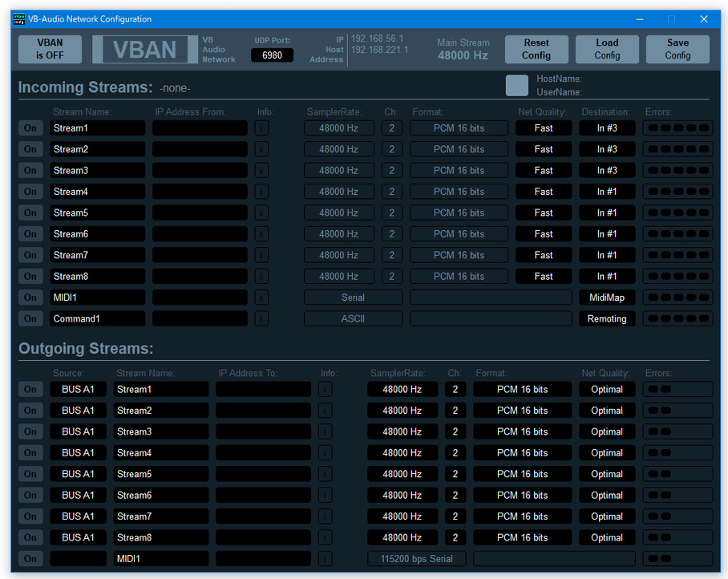
Task: Click the square box beside HostName
Action: [x=517, y=86]
